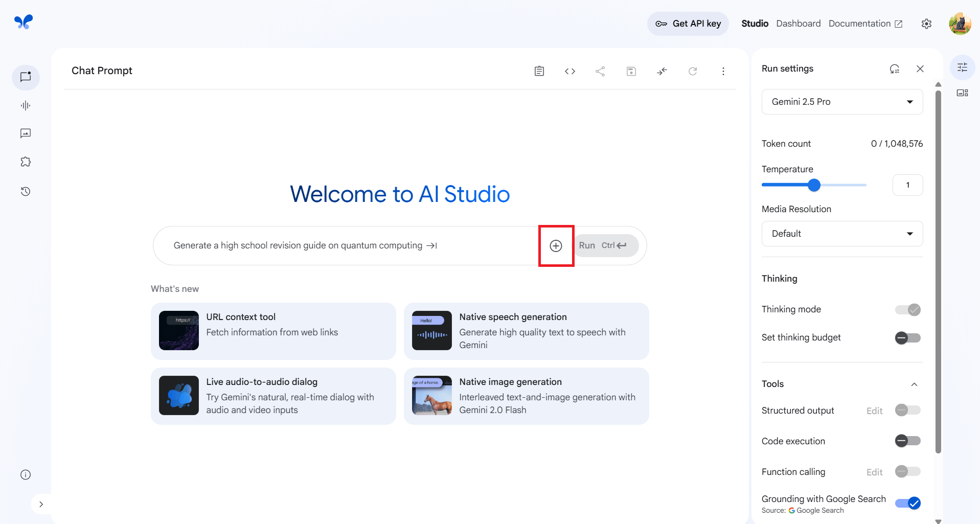Open the Stream audio waveform sidebar icon

click(26, 105)
